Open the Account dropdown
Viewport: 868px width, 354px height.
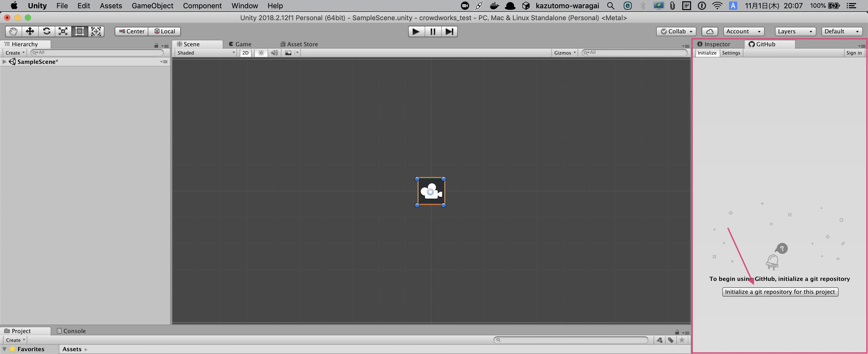coord(744,31)
